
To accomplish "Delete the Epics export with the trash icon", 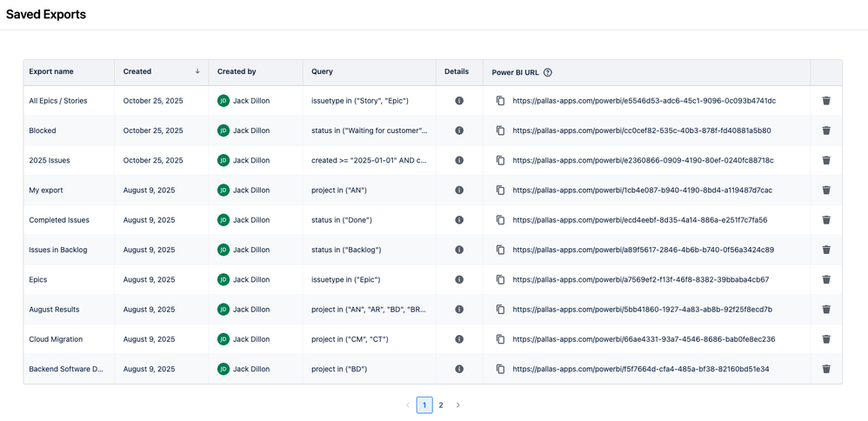I will pos(826,279).
